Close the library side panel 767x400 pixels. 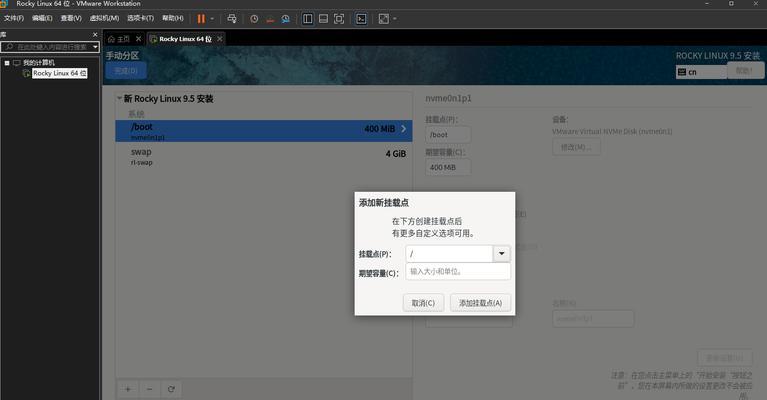coord(95,34)
